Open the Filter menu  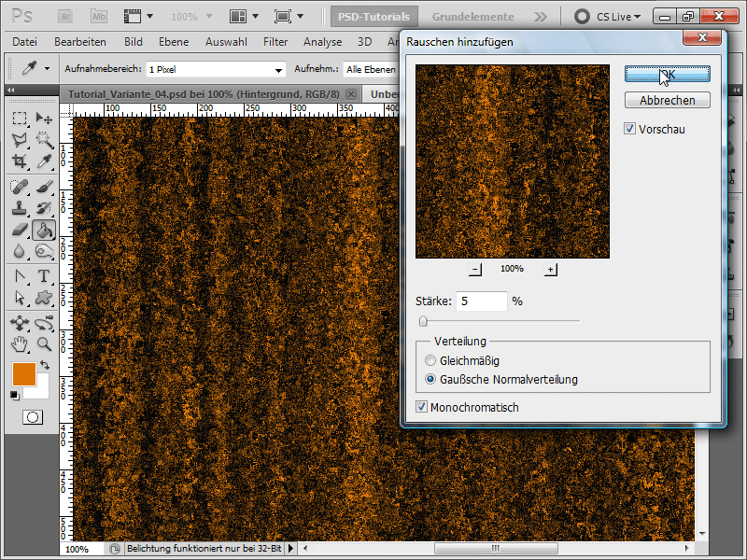(275, 42)
